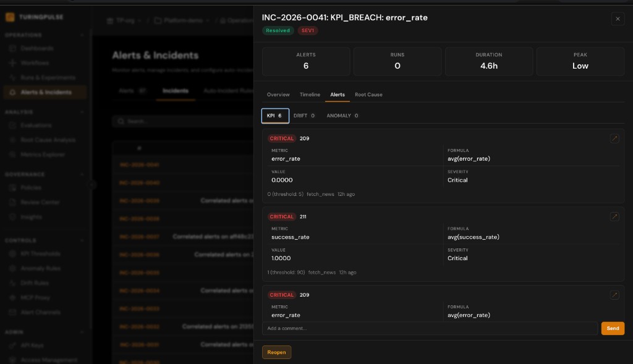
Task: Toggle the DRIFT 0 alerts filter
Action: [x=304, y=116]
